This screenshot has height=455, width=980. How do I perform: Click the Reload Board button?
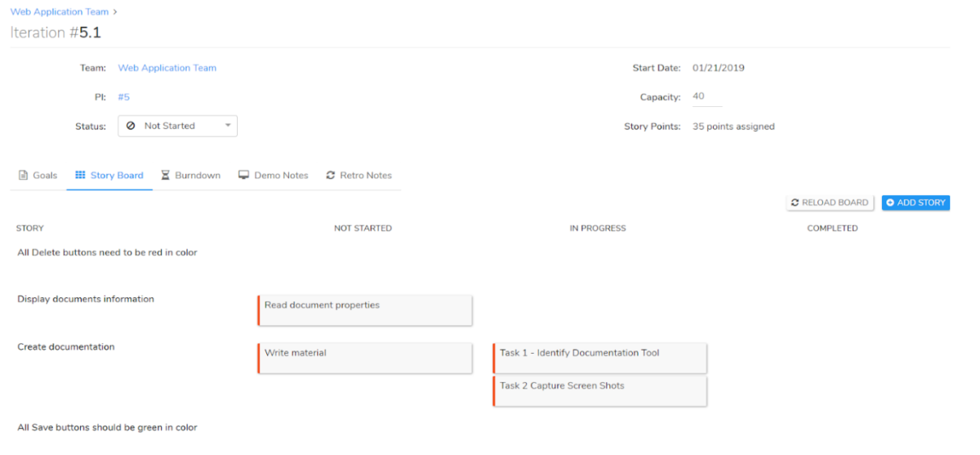pyautogui.click(x=830, y=203)
